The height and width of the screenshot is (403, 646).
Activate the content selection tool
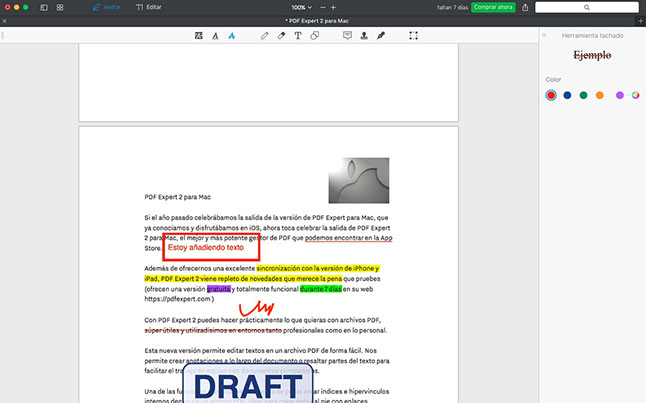414,35
